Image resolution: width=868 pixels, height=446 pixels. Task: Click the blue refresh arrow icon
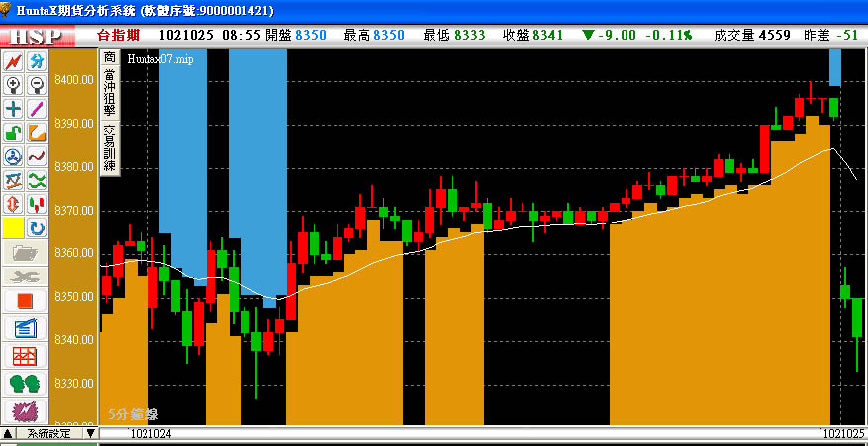click(x=37, y=228)
